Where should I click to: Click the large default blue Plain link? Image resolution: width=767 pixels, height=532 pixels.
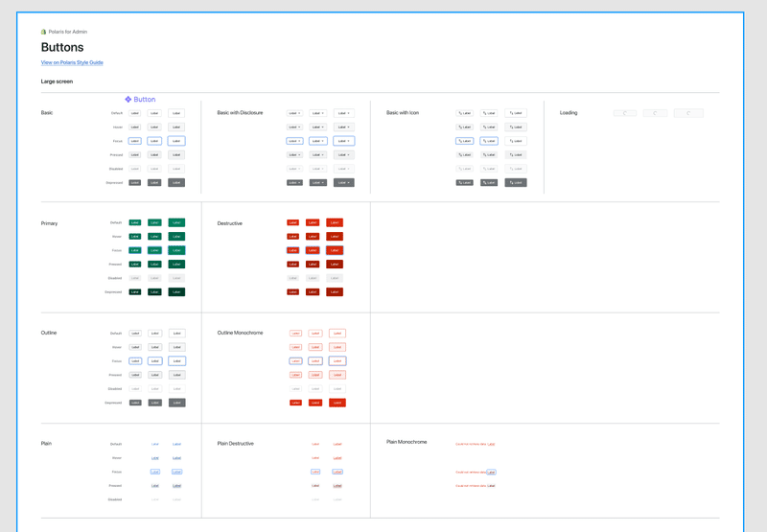tap(177, 444)
